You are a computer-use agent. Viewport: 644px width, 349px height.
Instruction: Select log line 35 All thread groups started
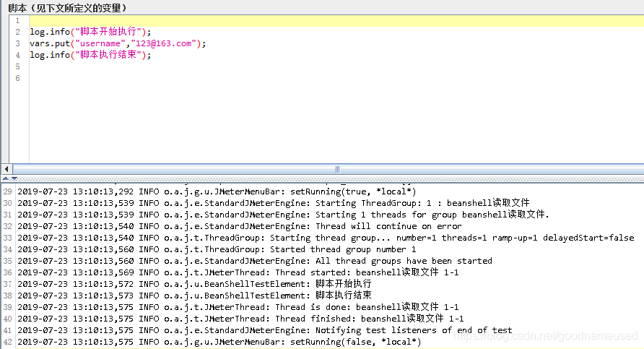[x=255, y=261]
